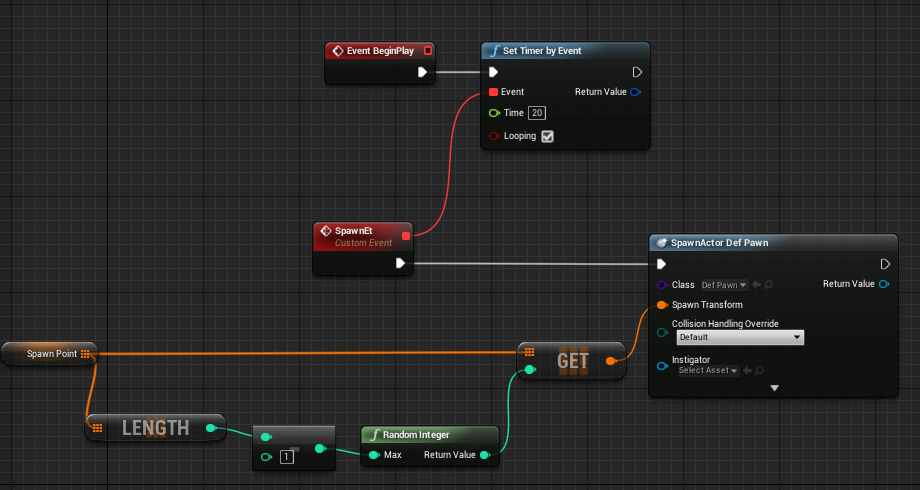Click the Looping boolean input pin
Screen dimensions: 920x490
(x=494, y=136)
